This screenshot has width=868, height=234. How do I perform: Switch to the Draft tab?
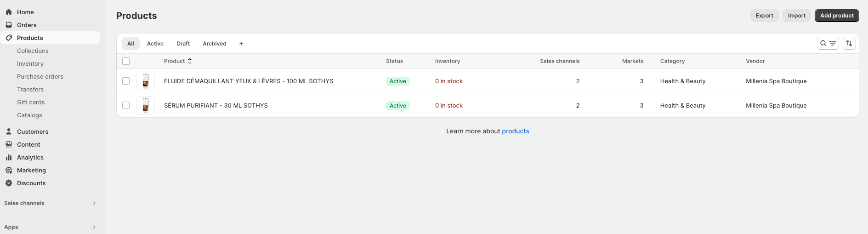[183, 44]
